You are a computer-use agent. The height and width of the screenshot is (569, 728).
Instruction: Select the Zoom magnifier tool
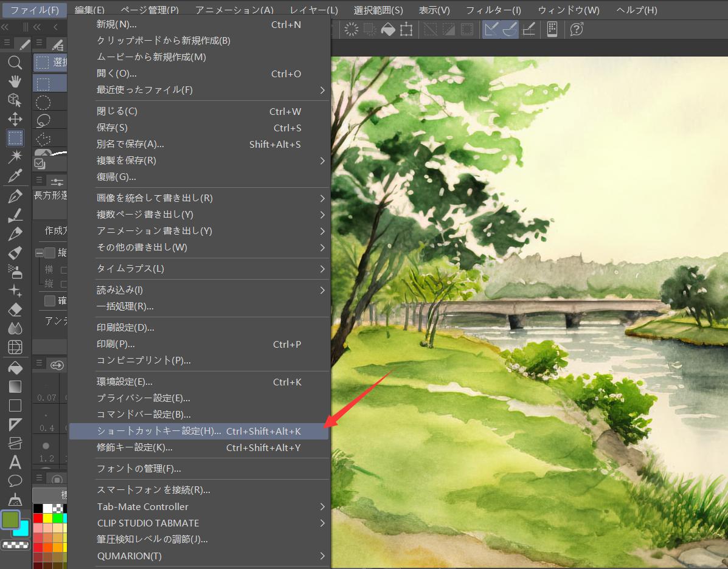[x=15, y=62]
